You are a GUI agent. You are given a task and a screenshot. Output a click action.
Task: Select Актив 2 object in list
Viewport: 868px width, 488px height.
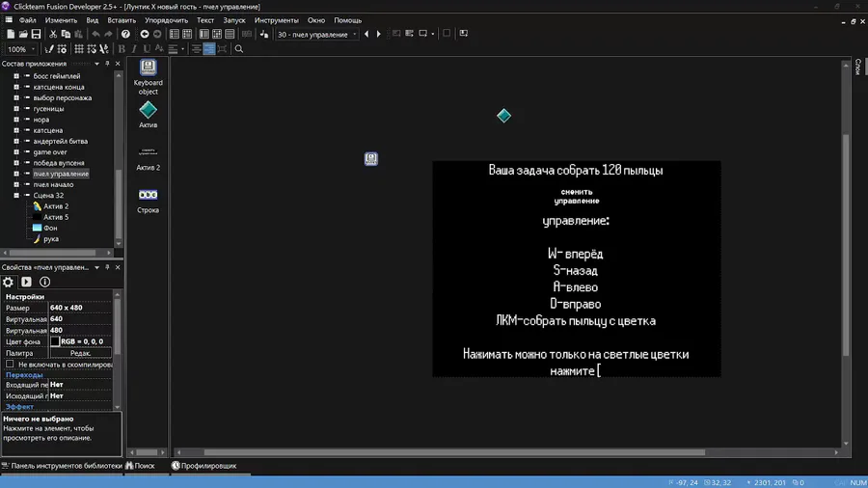click(148, 158)
